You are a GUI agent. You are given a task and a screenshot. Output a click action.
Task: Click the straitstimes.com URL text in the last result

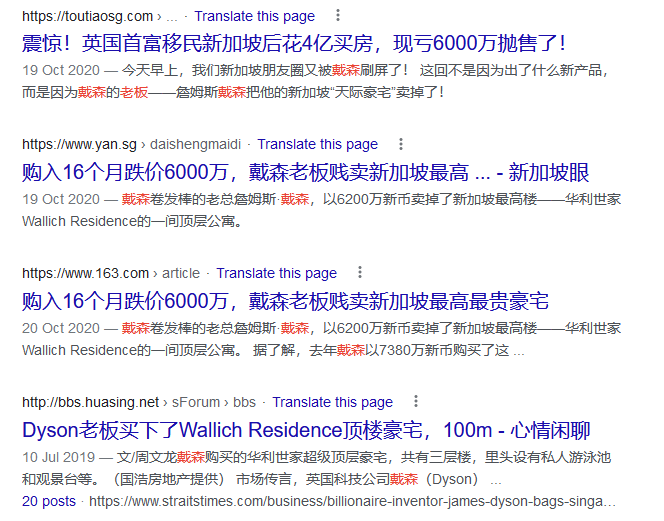(x=352, y=501)
